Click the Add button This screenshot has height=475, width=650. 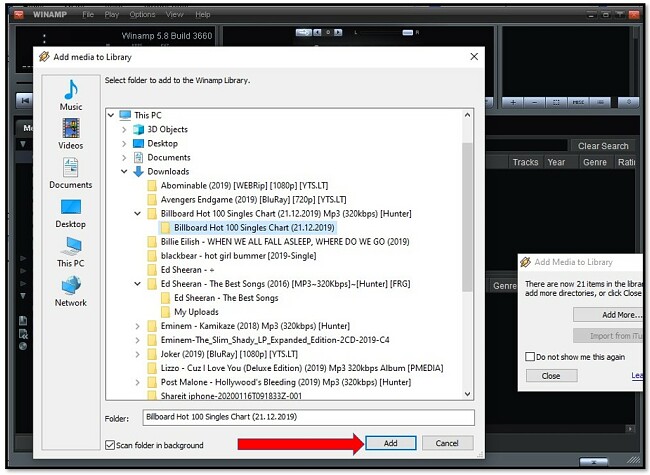tap(390, 443)
